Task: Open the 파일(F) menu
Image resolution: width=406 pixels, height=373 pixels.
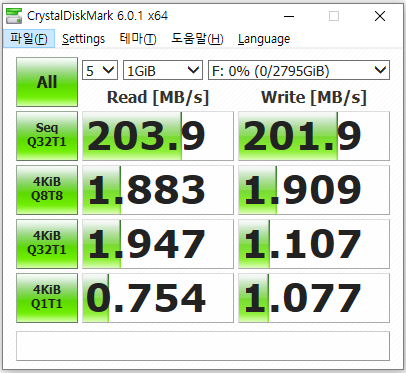Action: pos(29,39)
